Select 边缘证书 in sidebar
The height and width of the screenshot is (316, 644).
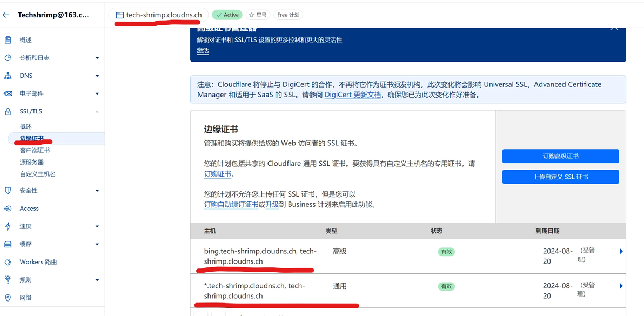tap(32, 138)
